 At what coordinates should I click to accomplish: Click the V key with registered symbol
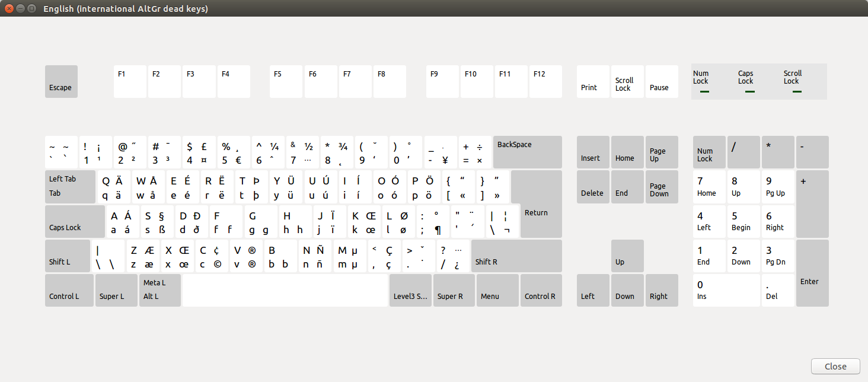[x=246, y=256]
